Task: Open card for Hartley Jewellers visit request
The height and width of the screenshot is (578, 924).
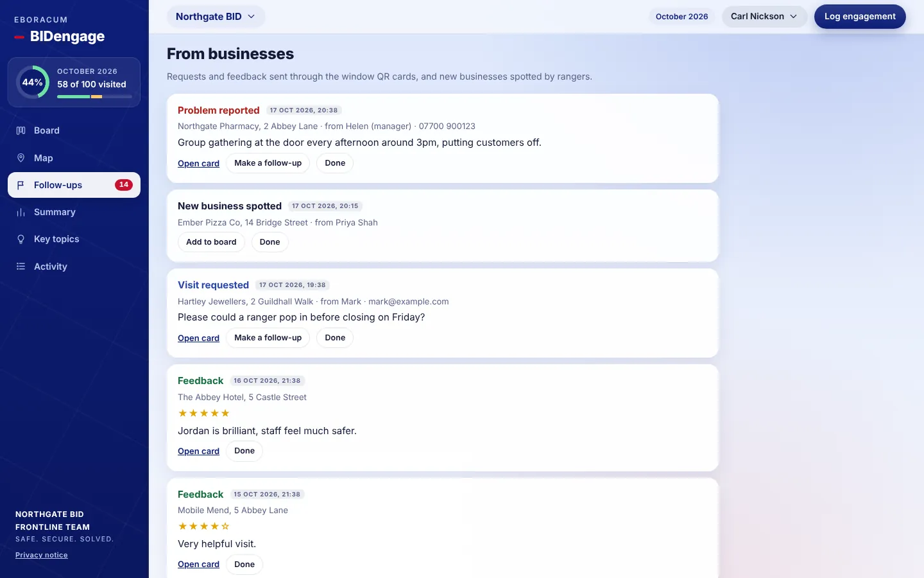Action: pos(198,338)
